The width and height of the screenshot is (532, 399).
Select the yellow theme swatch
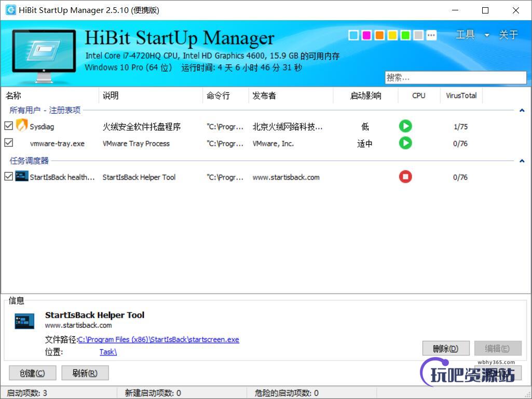(x=392, y=35)
